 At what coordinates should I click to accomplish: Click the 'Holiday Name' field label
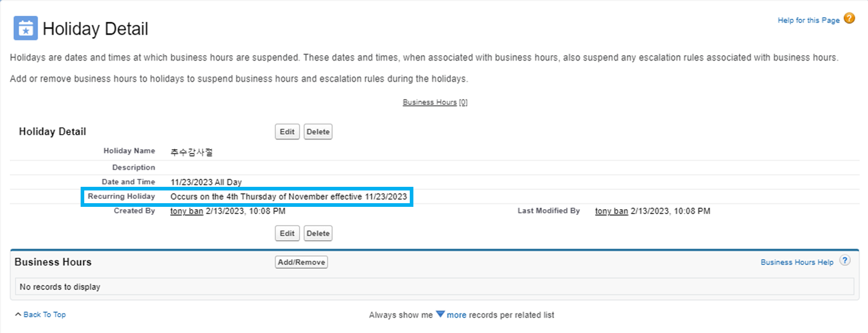[129, 151]
